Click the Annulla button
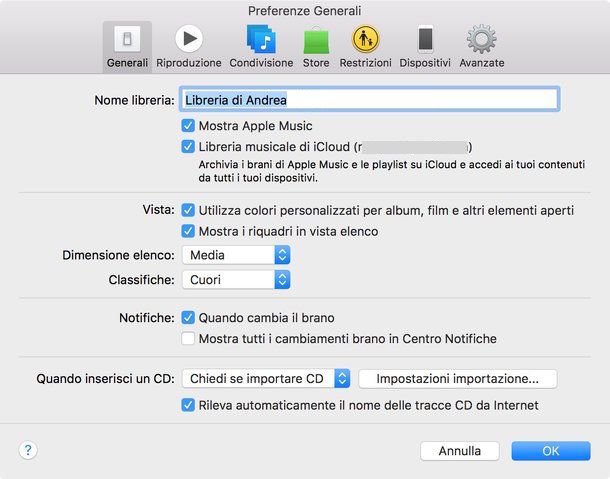The image size is (610, 479). 460,451
